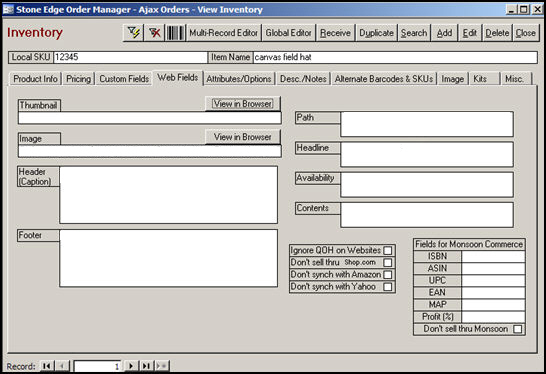The width and height of the screenshot is (546, 374).
Task: Click the Search button
Action: (x=414, y=33)
